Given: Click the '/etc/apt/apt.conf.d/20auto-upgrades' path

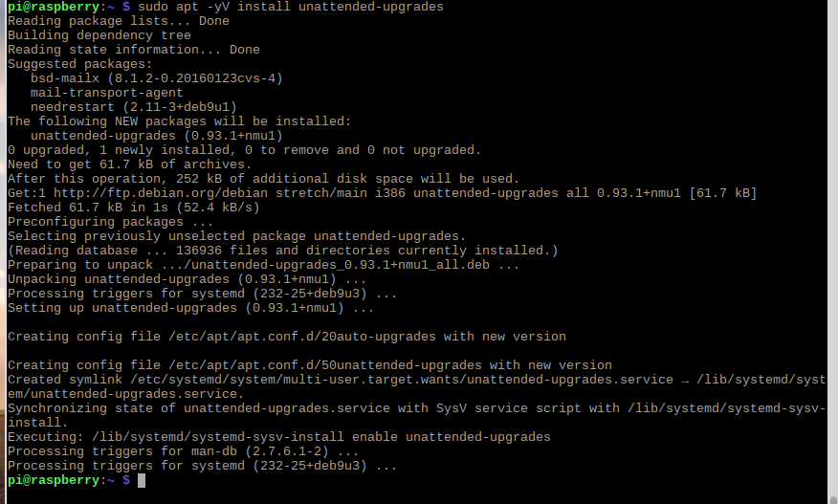Looking at the screenshot, I should [x=302, y=337].
